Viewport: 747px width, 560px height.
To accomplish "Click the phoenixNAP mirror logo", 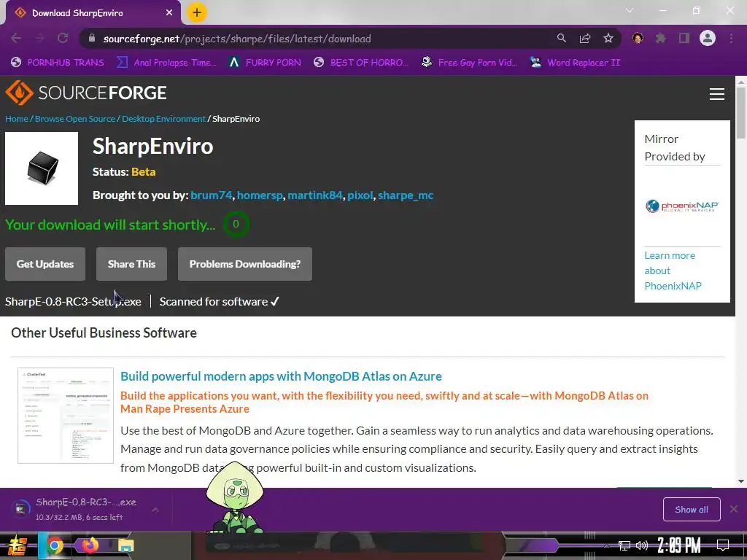I will [x=682, y=206].
